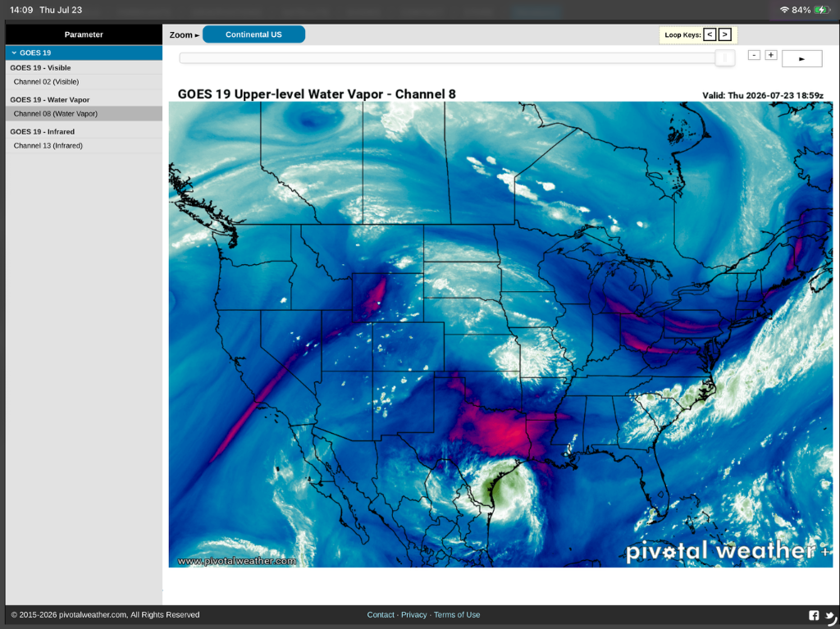The width and height of the screenshot is (840, 629).
Task: Step forward one frame with the right loop key
Action: coord(725,34)
